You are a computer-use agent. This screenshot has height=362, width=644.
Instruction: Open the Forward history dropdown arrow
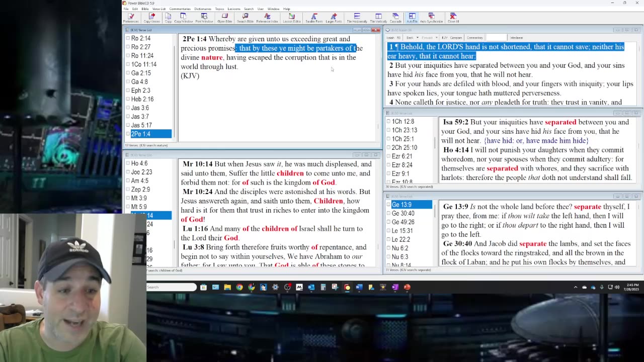436,38
